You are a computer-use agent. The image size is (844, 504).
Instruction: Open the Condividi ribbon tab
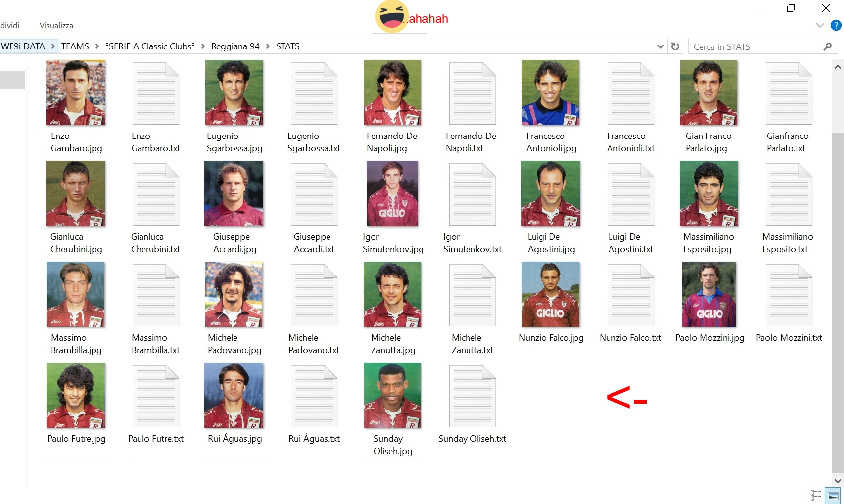[9, 25]
